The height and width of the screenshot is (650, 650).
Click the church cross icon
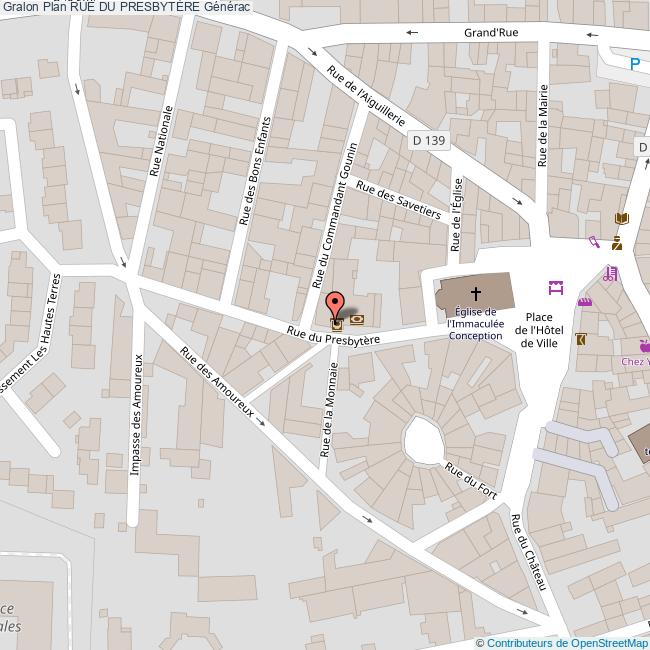click(x=476, y=293)
